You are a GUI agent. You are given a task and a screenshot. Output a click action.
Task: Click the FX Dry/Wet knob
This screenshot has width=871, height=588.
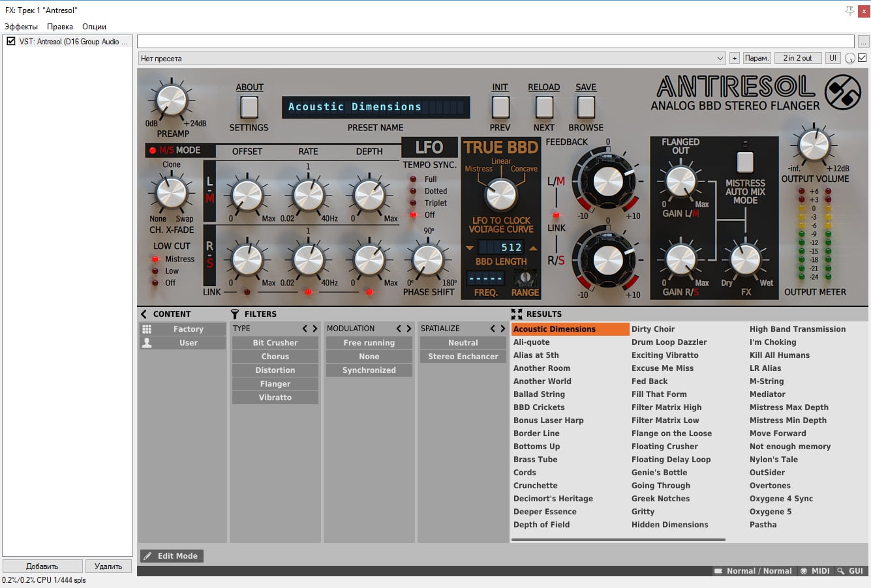point(745,259)
